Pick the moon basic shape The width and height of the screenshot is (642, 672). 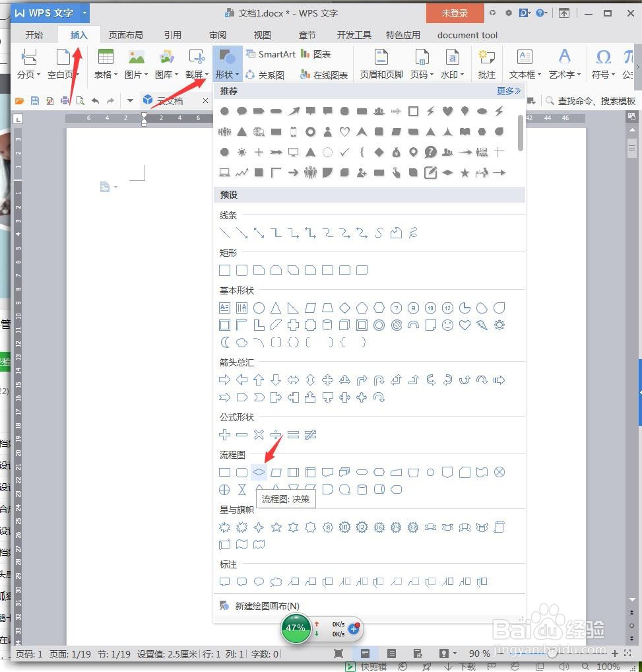(224, 343)
